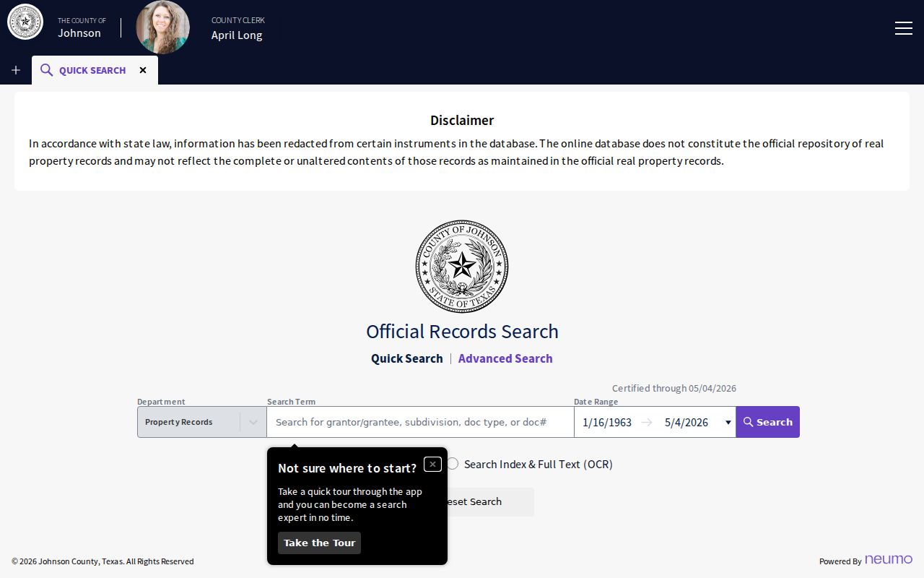Focus the Search Term input field

(x=420, y=422)
